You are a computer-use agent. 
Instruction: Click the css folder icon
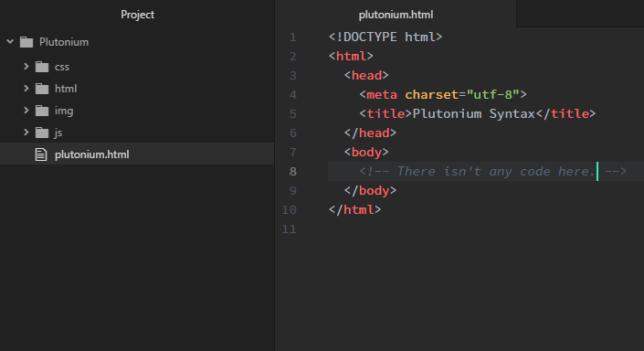42,67
